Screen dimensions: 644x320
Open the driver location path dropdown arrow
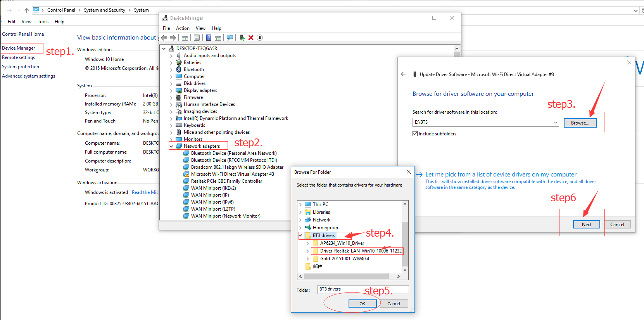pos(555,122)
